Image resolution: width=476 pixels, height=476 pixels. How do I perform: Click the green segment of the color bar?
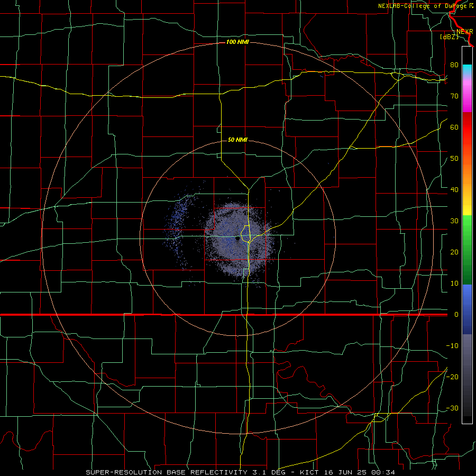coord(467,249)
